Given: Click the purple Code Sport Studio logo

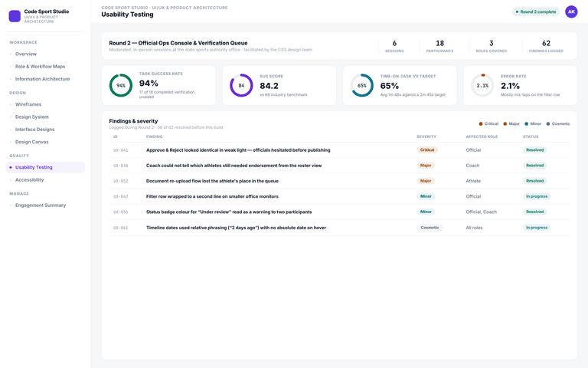Looking at the screenshot, I should tap(15, 16).
